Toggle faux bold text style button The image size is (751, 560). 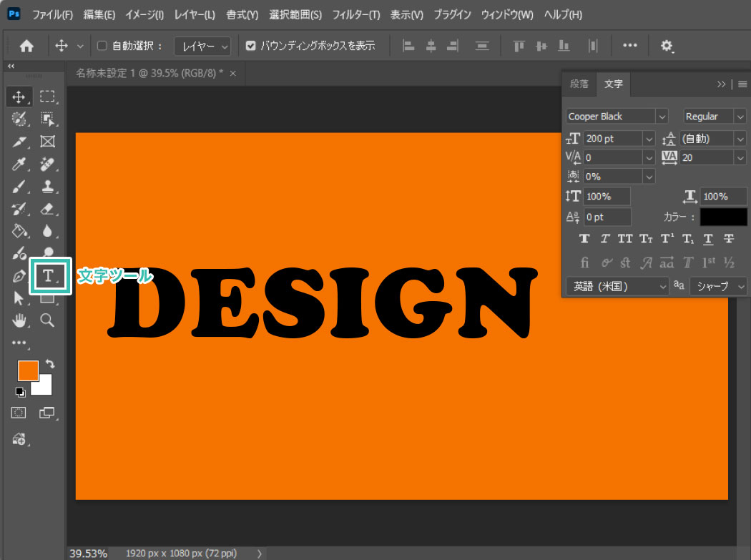(584, 239)
